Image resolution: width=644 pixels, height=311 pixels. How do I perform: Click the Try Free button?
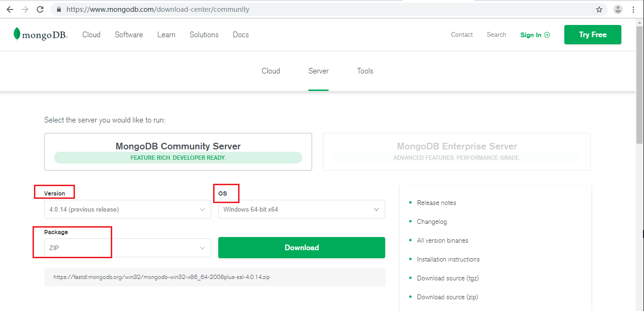[x=593, y=34]
